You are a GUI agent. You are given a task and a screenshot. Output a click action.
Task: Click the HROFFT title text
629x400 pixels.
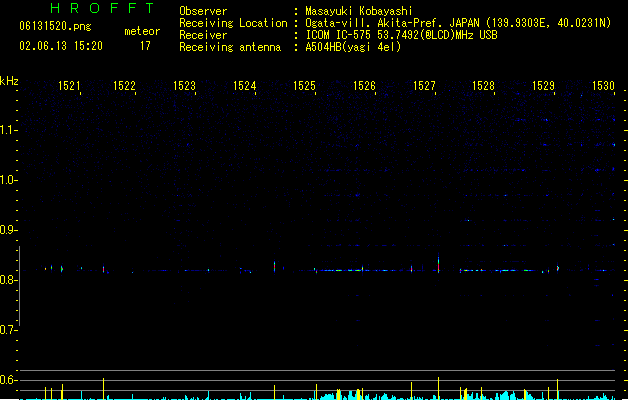click(102, 8)
